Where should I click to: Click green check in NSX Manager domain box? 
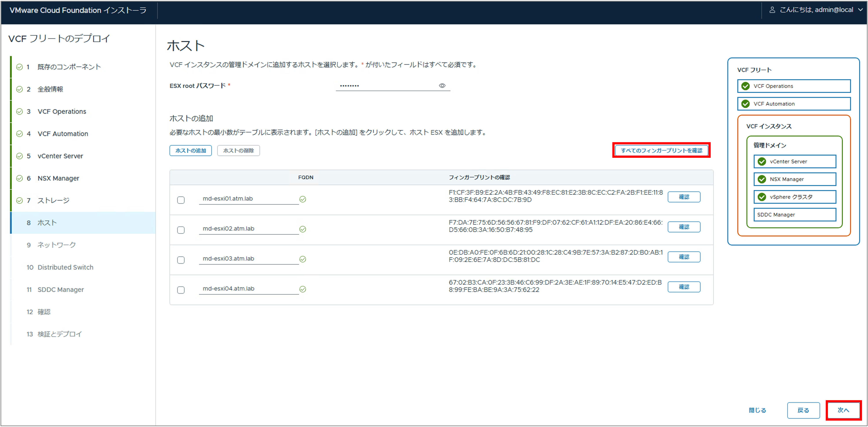(x=762, y=179)
